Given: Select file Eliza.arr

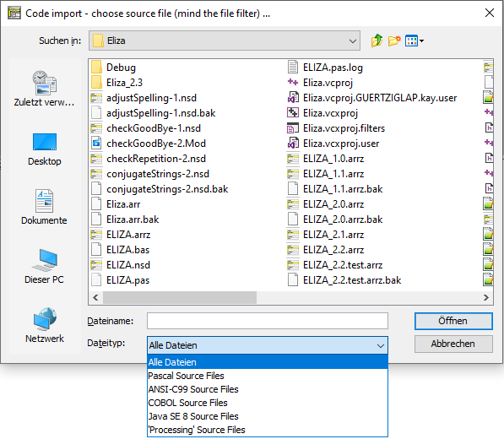Looking at the screenshot, I should (123, 204).
